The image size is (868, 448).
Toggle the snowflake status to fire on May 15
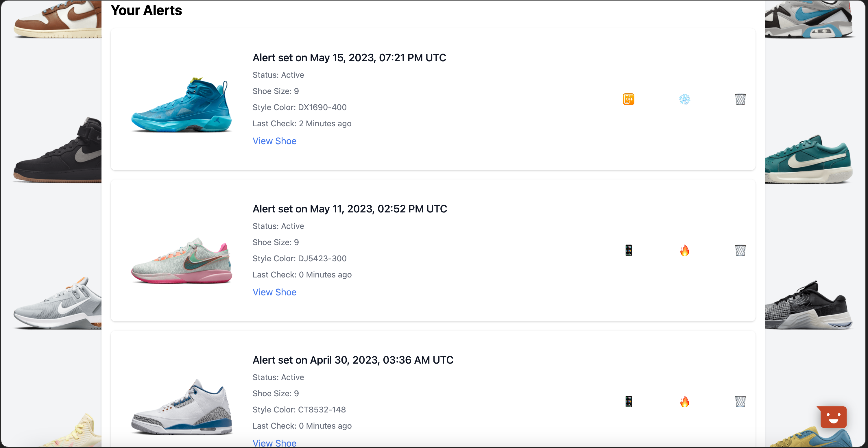(684, 99)
